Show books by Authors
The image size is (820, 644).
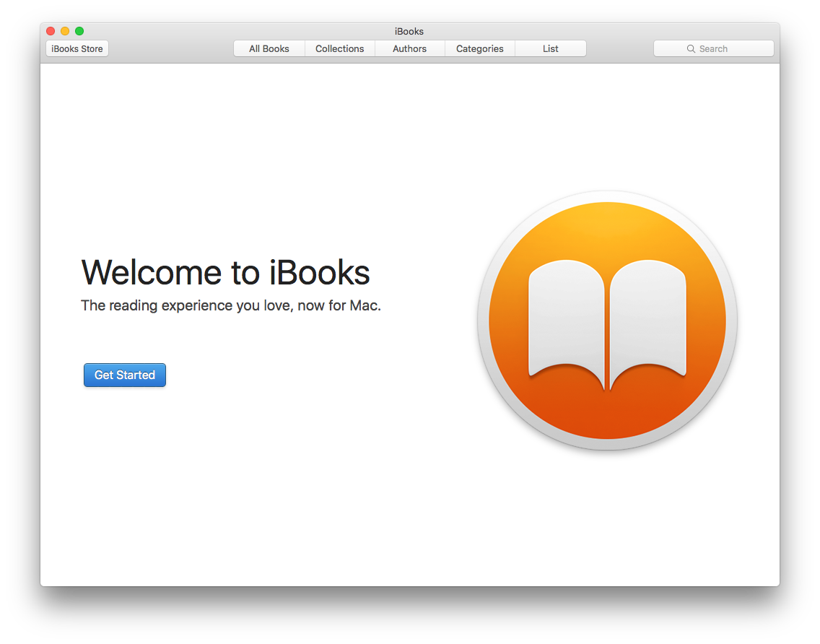[x=409, y=48]
